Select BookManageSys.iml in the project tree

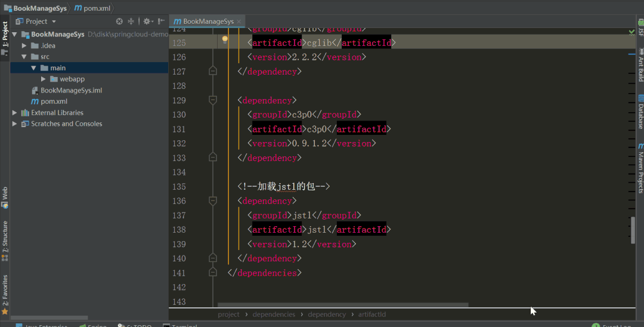pyautogui.click(x=71, y=90)
